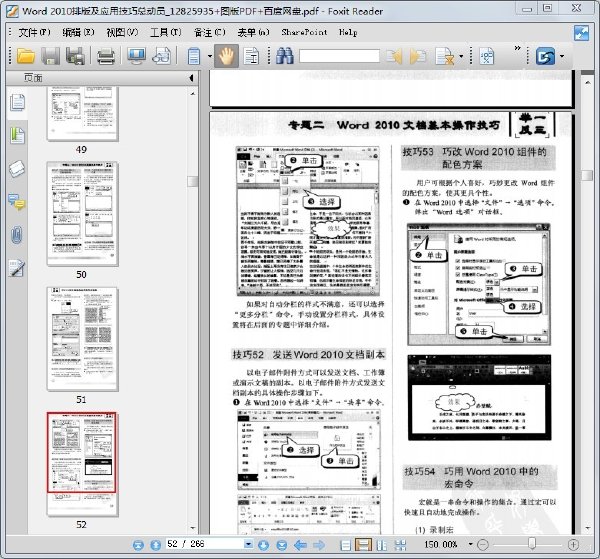Open the Comments panel icon
The image size is (600, 559).
[17, 202]
